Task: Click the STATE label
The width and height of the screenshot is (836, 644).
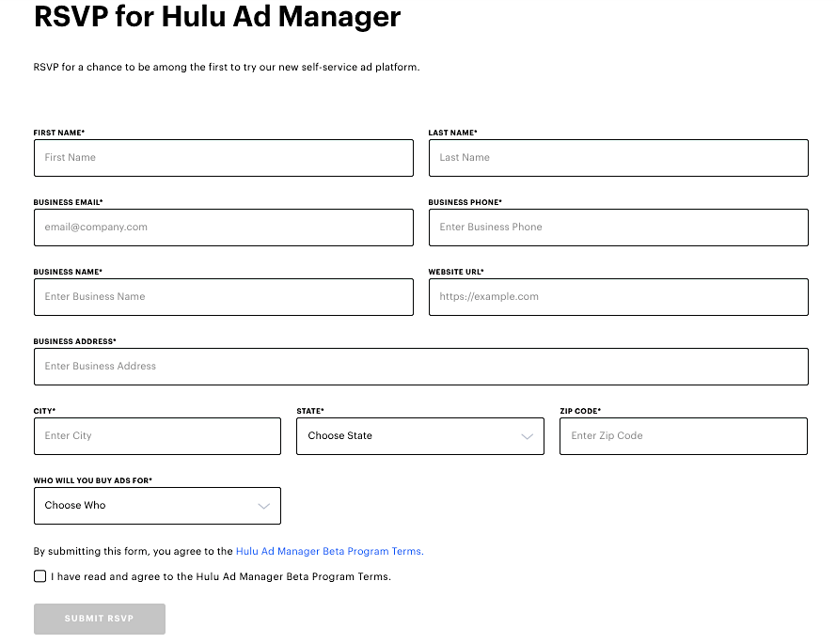Action: point(310,411)
